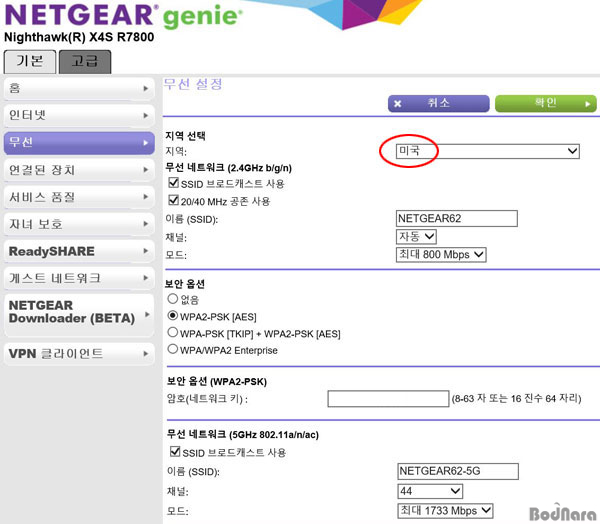The width and height of the screenshot is (600, 524).
Task: Open the 연결된 장치 sidebar item
Action: 79,170
